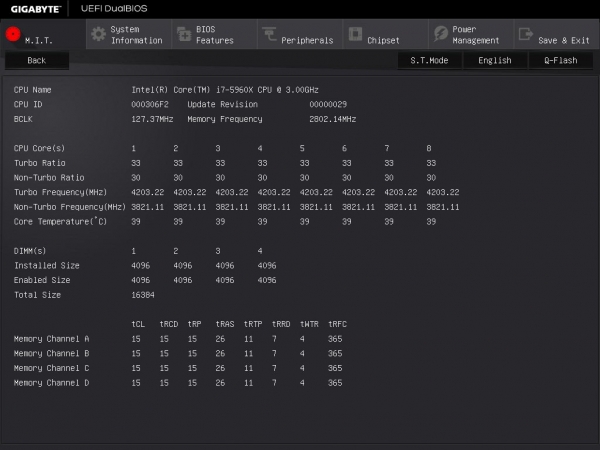Click the GIGABYTE logo
This screenshot has height=450, width=600.
[x=36, y=9]
